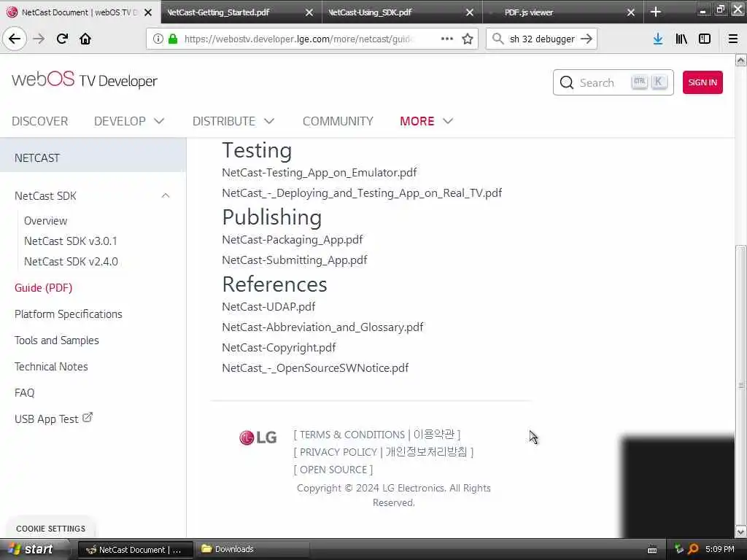The width and height of the screenshot is (747, 560).
Task: Bookmark this page with the star
Action: point(468,39)
